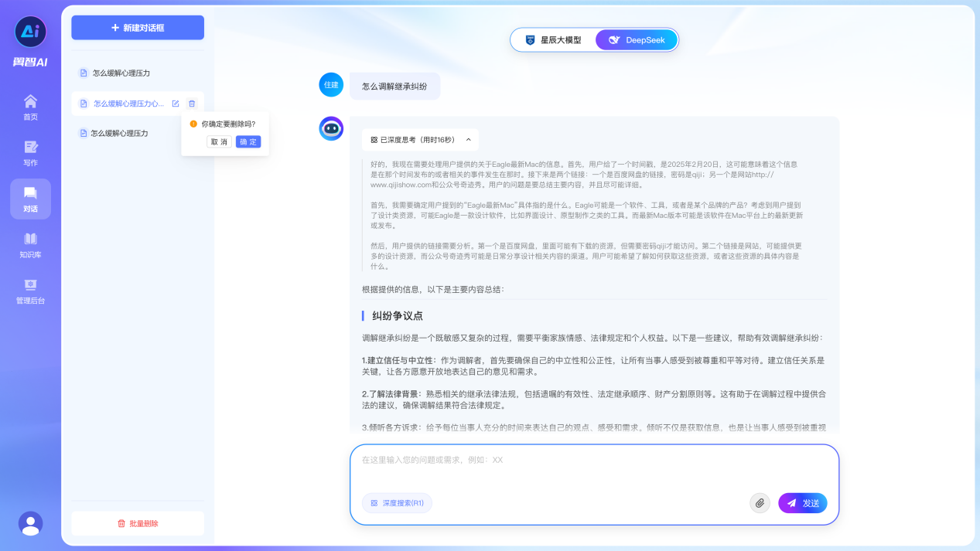
Task: Click the 佳建 user avatar
Action: [x=331, y=85]
